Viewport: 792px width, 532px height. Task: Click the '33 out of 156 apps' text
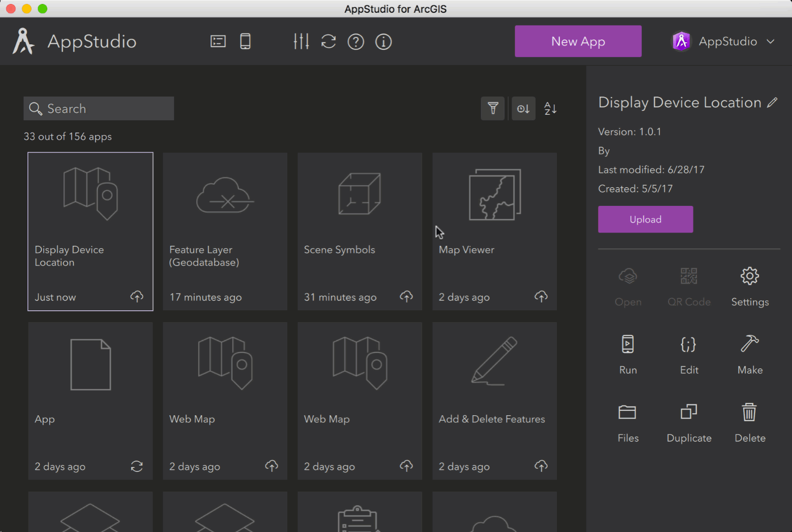[68, 136]
